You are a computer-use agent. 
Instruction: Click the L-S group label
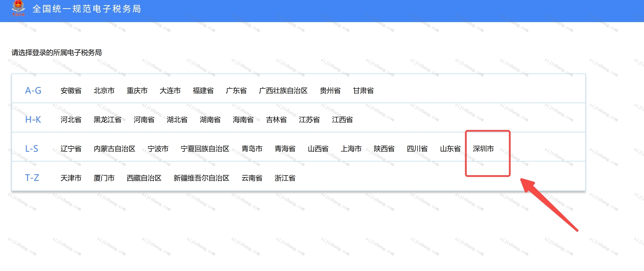pyautogui.click(x=32, y=149)
